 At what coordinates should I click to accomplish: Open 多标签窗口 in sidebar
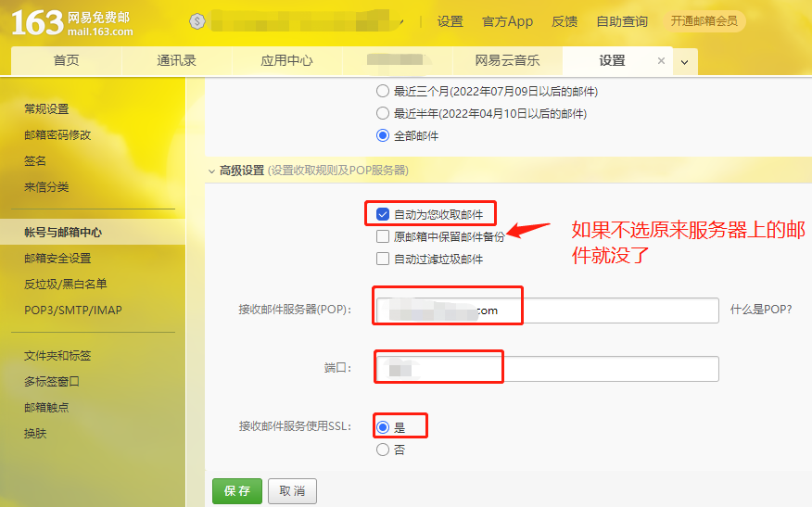coord(52,382)
